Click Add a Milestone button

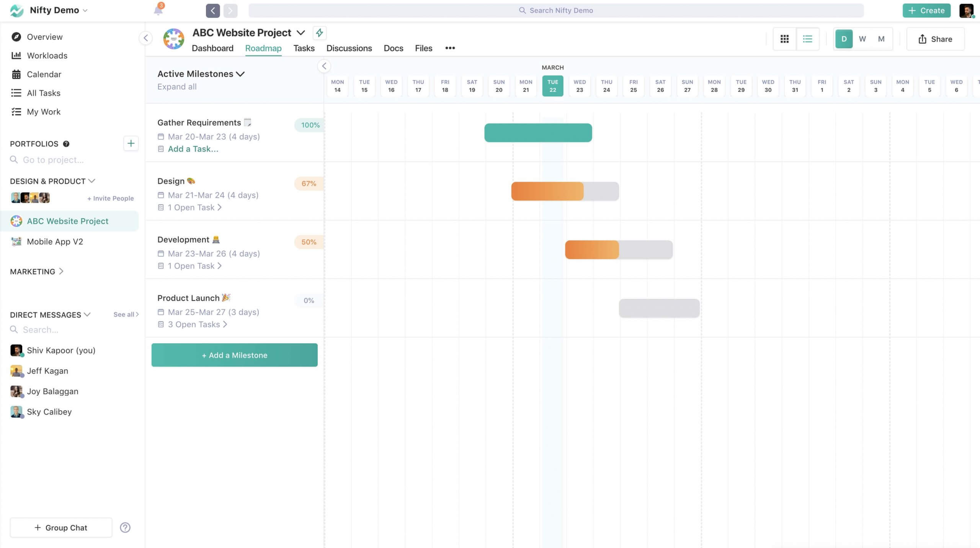click(x=234, y=355)
